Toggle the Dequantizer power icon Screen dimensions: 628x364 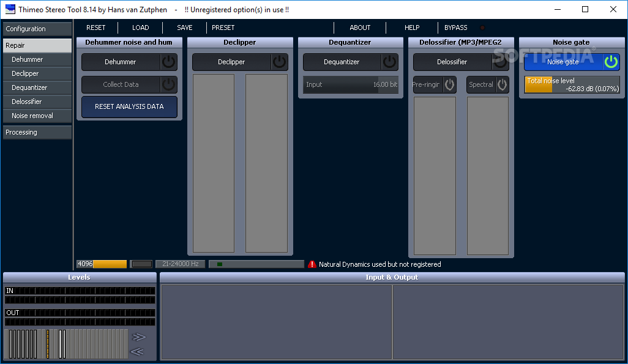click(389, 62)
